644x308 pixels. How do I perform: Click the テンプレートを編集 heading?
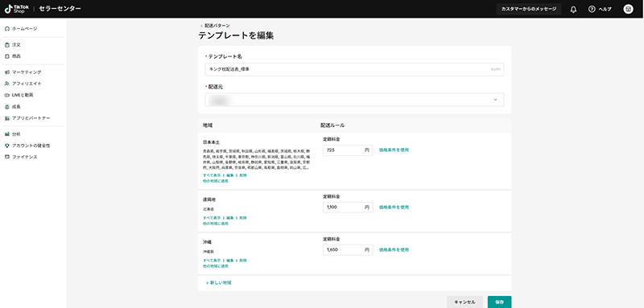[x=236, y=35]
